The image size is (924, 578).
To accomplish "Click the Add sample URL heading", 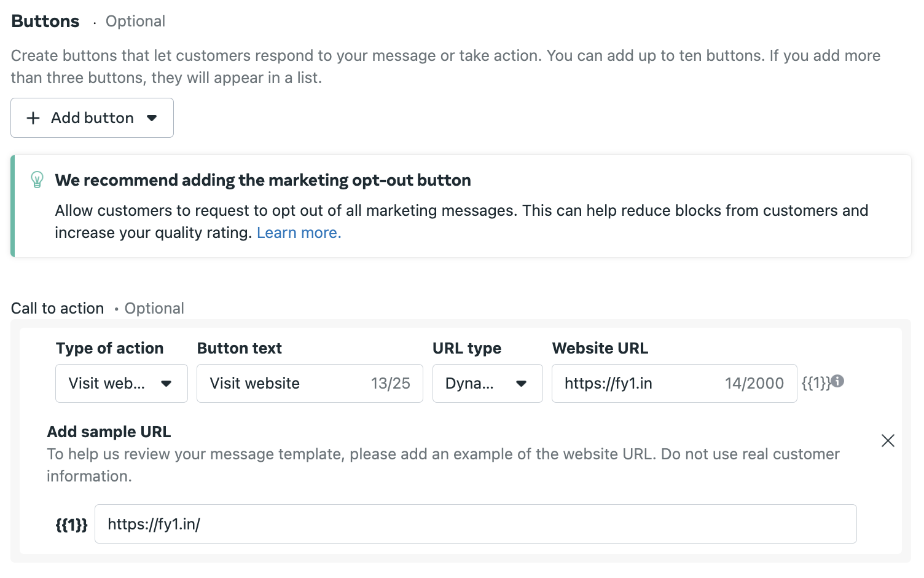I will (x=109, y=432).
